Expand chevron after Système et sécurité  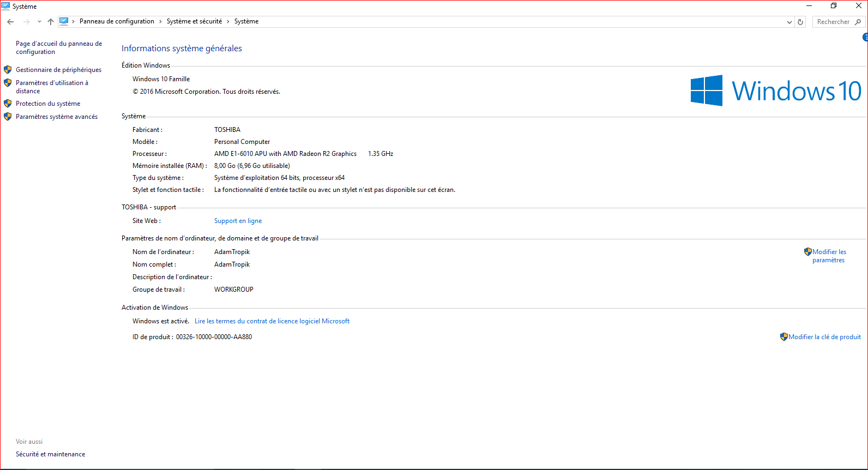coord(228,22)
